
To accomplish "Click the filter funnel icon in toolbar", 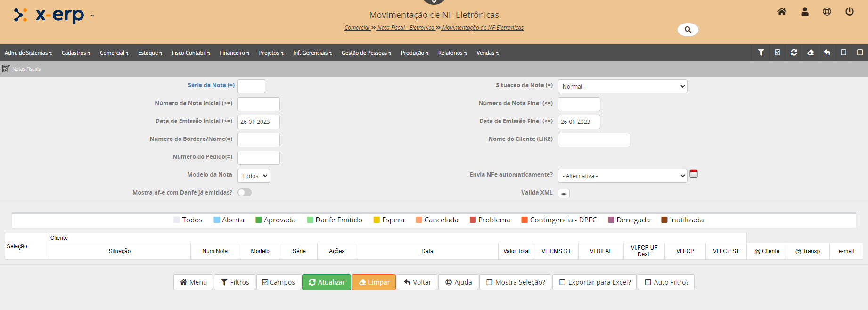I will pos(761,53).
